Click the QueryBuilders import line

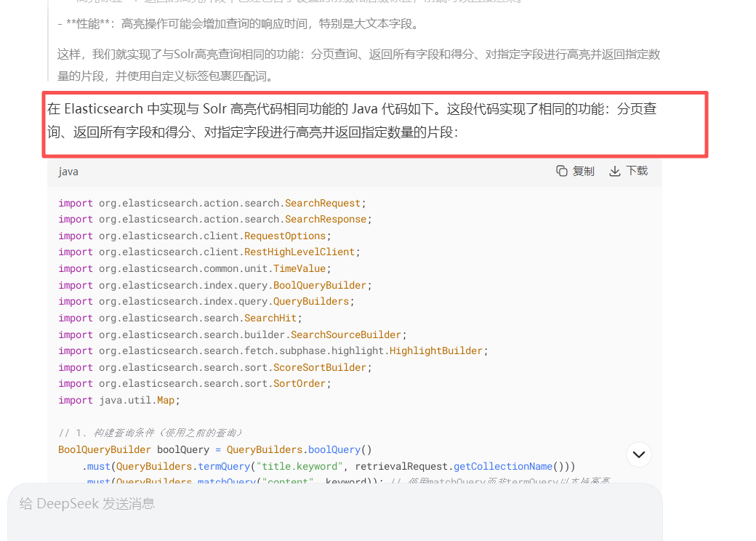click(206, 301)
